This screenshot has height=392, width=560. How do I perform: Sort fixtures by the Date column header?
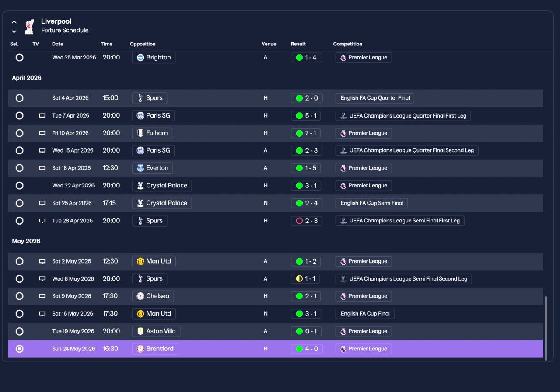(x=58, y=44)
